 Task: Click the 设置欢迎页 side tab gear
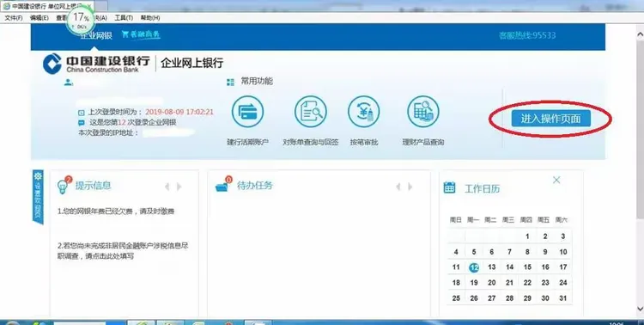38,176
